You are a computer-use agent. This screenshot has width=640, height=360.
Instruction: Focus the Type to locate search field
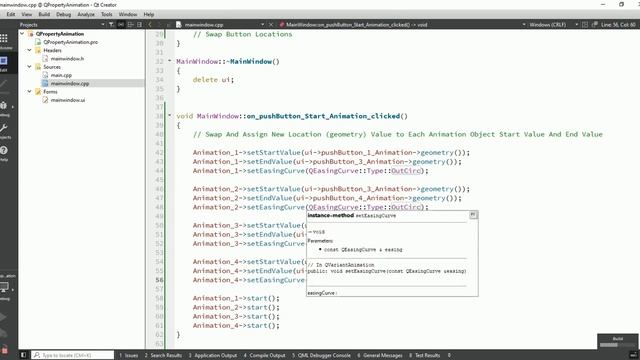click(x=73, y=355)
